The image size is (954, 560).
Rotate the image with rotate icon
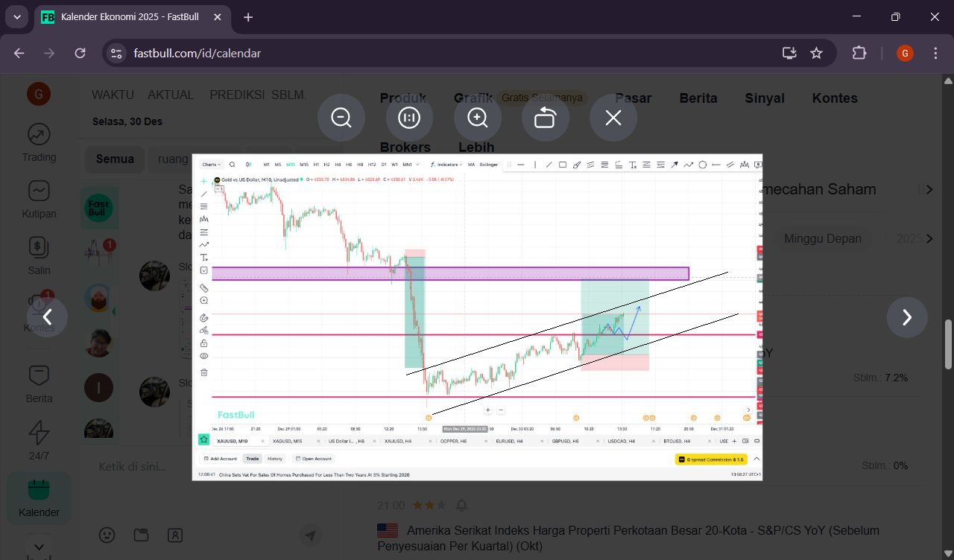(545, 118)
